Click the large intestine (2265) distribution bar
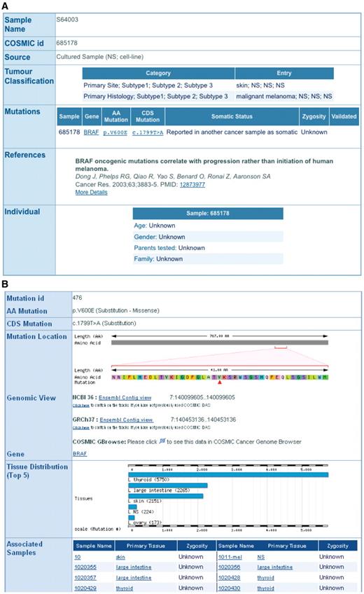Viewport: 364px width, 594px height. tap(167, 485)
